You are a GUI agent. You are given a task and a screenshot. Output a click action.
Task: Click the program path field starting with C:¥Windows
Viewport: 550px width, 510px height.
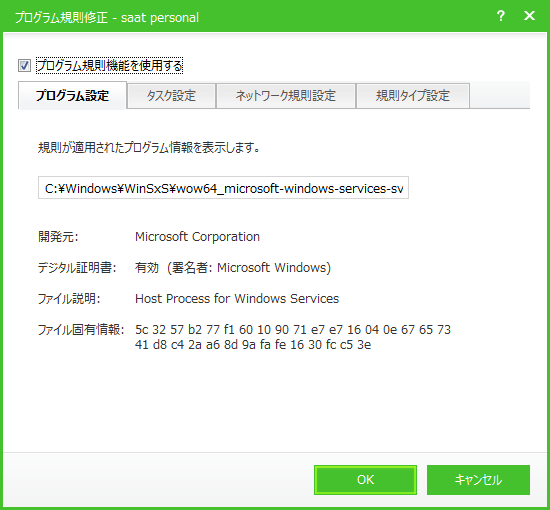(x=223, y=188)
